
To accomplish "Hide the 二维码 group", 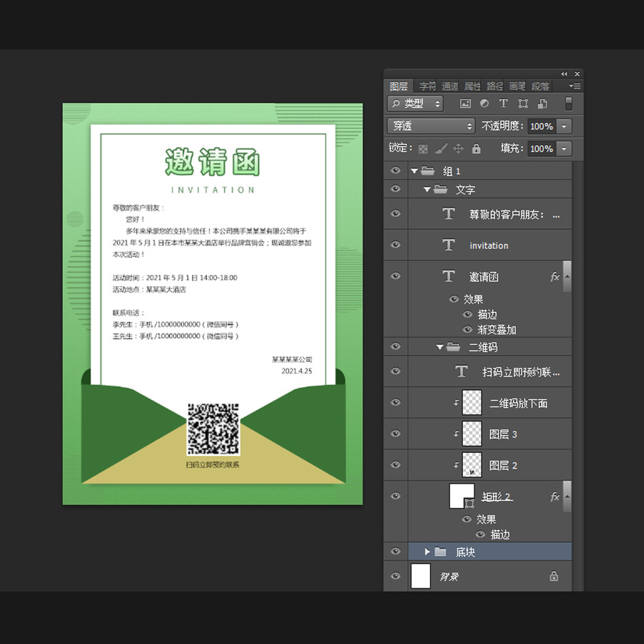I will [x=396, y=346].
